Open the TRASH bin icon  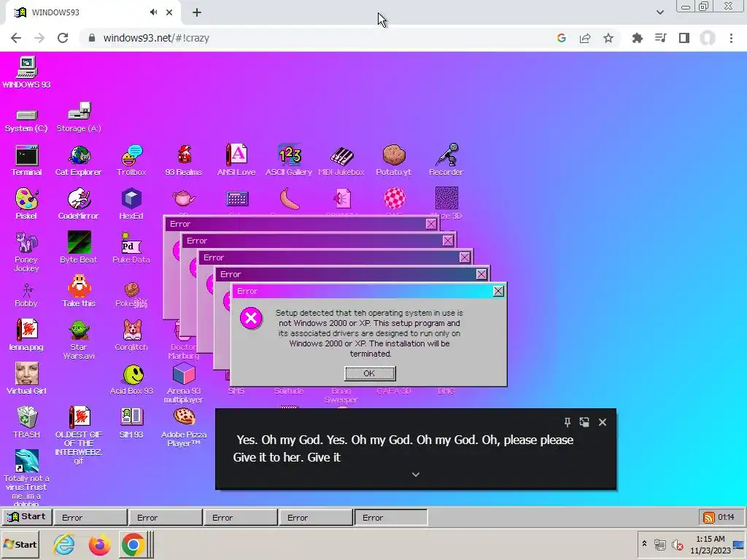pyautogui.click(x=26, y=423)
